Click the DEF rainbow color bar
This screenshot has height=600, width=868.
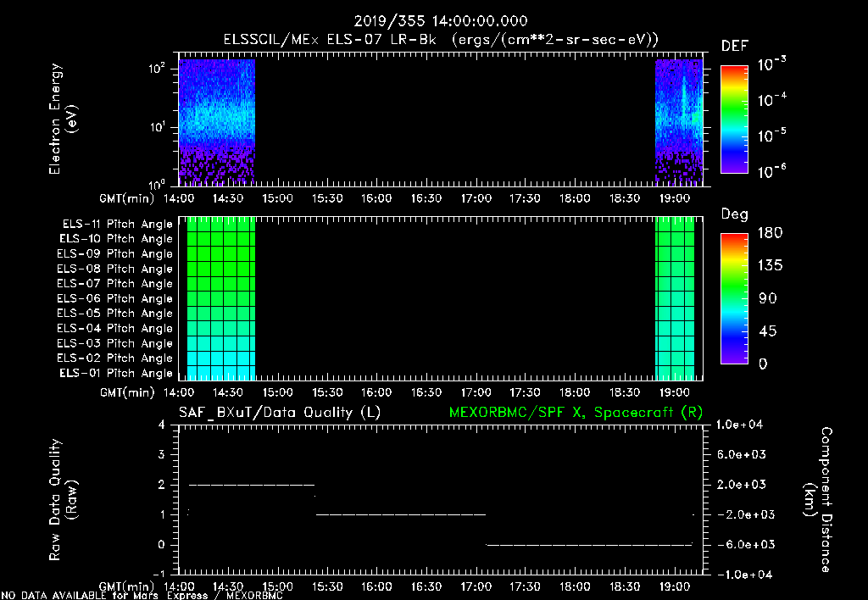pyautogui.click(x=734, y=119)
